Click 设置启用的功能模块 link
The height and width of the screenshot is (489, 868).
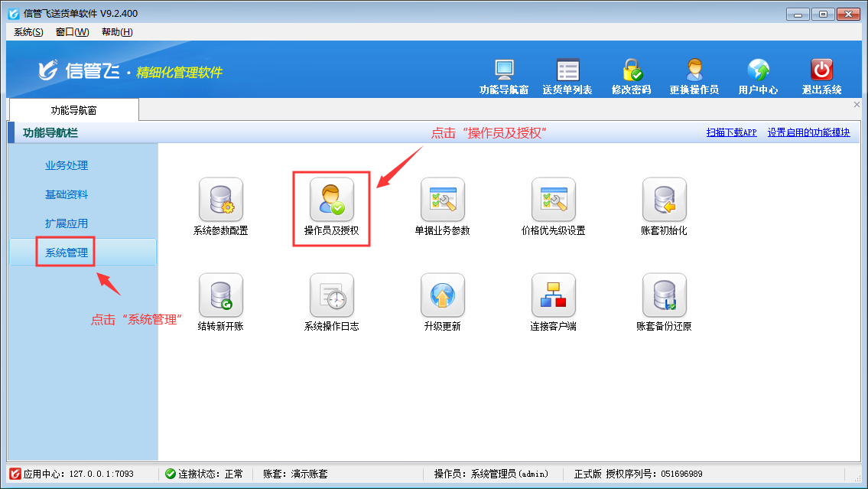[x=808, y=132]
